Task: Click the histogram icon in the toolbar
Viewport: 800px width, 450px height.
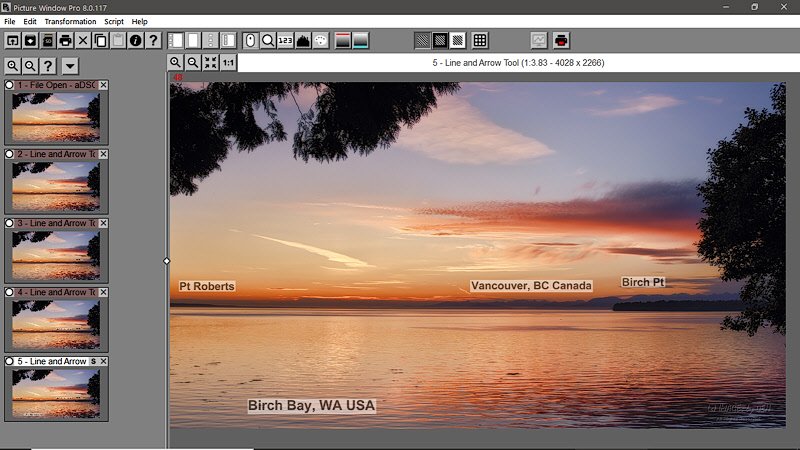Action: 303,41
